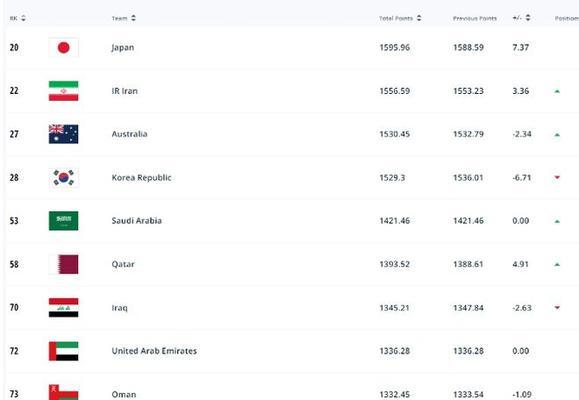Open the Qatar team link
579x400 pixels.
[123, 264]
